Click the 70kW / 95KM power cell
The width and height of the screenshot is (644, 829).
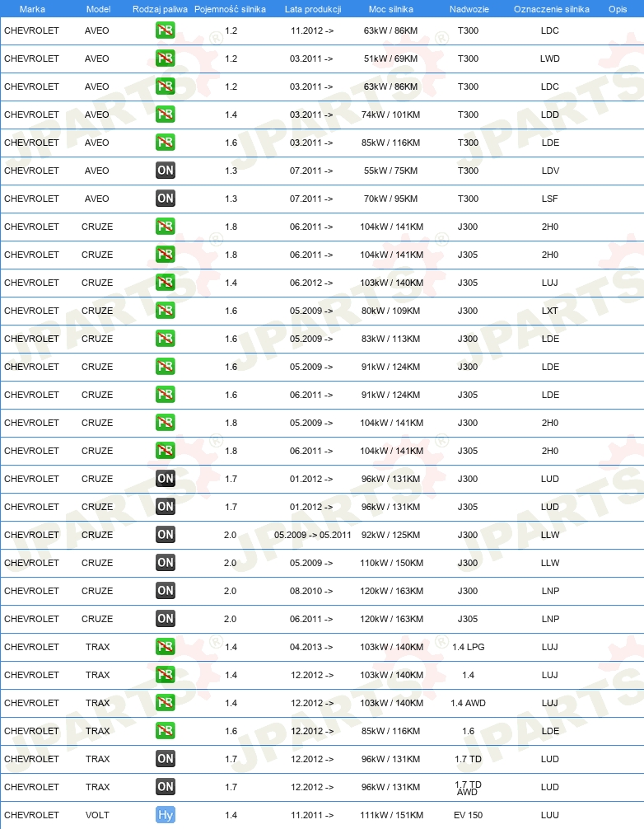coord(391,199)
